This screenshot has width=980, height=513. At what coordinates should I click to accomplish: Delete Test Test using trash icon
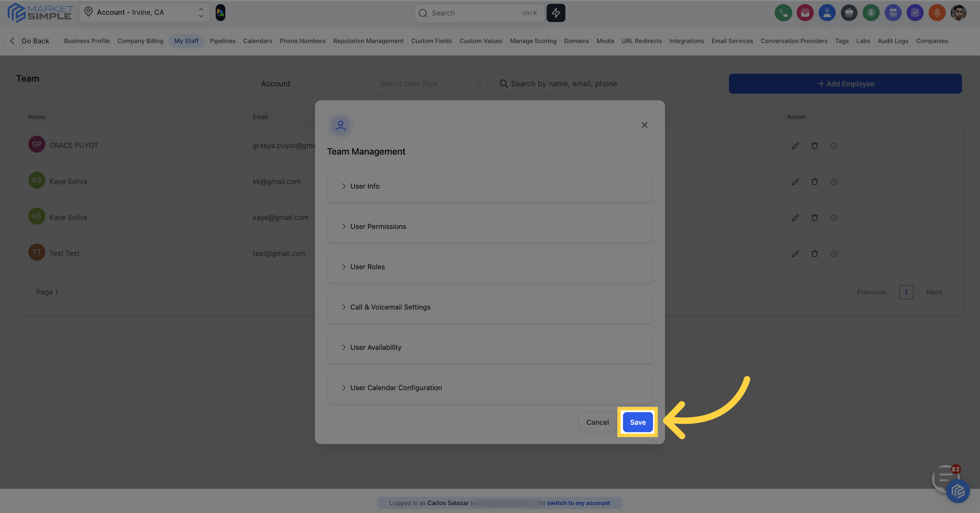pos(815,254)
